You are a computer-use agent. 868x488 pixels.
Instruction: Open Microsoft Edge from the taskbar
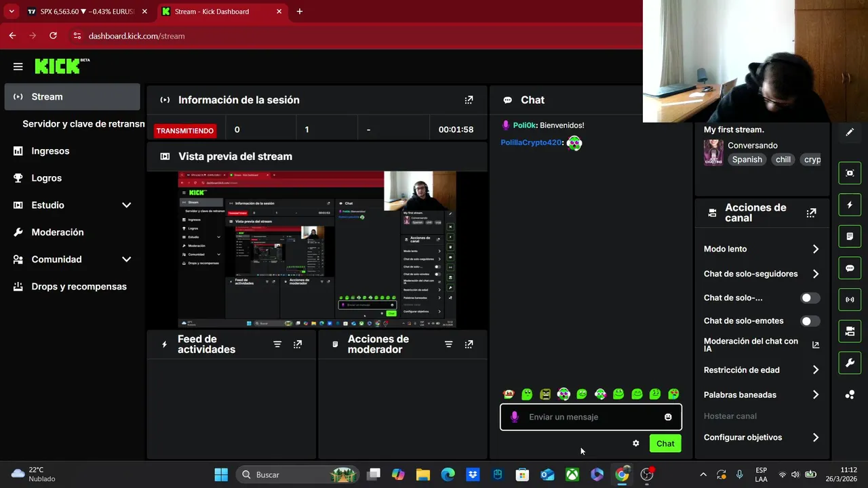click(x=448, y=474)
